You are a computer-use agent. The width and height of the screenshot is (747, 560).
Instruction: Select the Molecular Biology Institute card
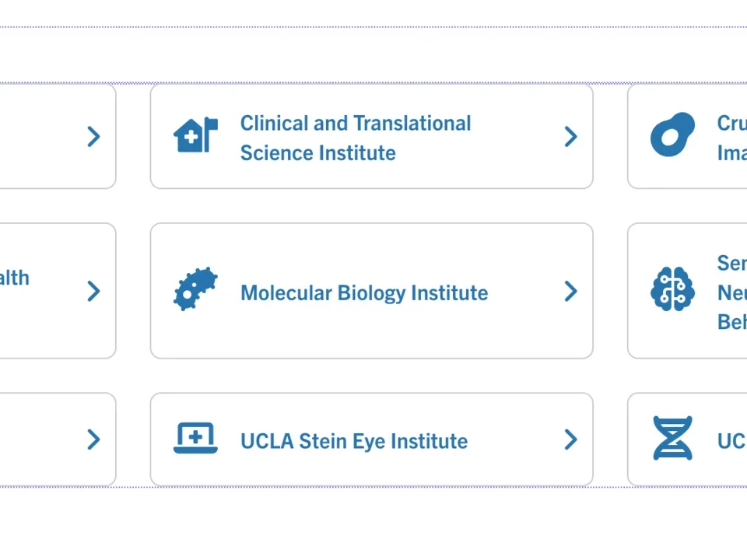click(371, 291)
